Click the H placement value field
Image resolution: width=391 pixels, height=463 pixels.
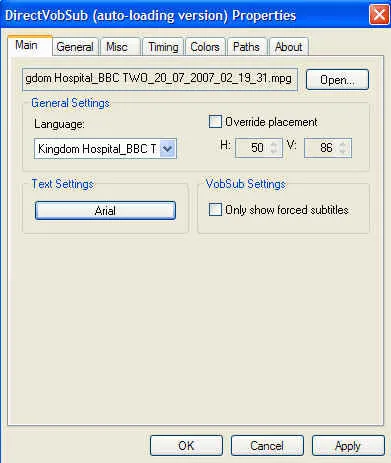pos(259,148)
